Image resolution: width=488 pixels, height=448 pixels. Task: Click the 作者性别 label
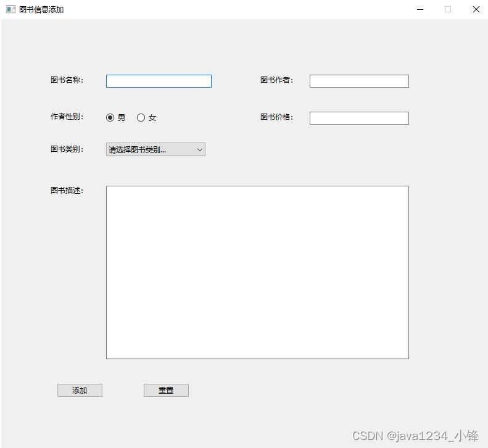coord(67,117)
